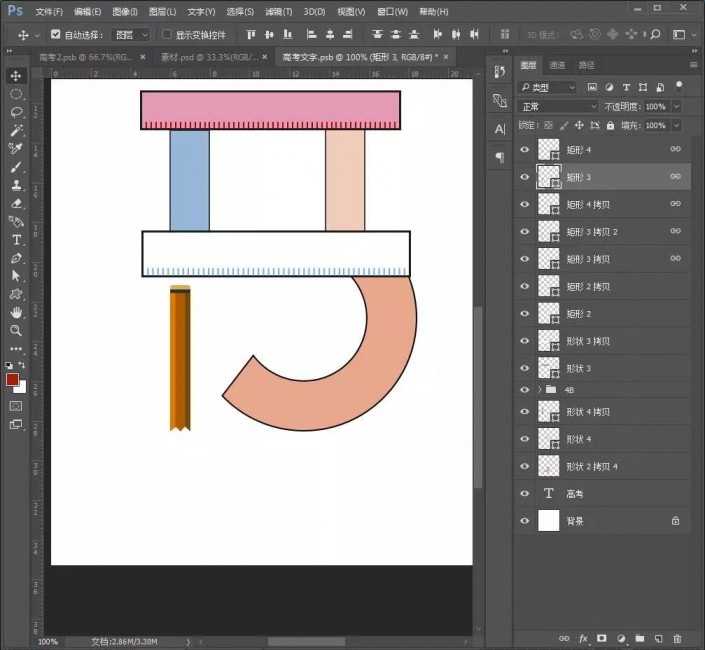Select the Elliptical Marquee tool
The height and width of the screenshot is (650, 705).
(16, 94)
